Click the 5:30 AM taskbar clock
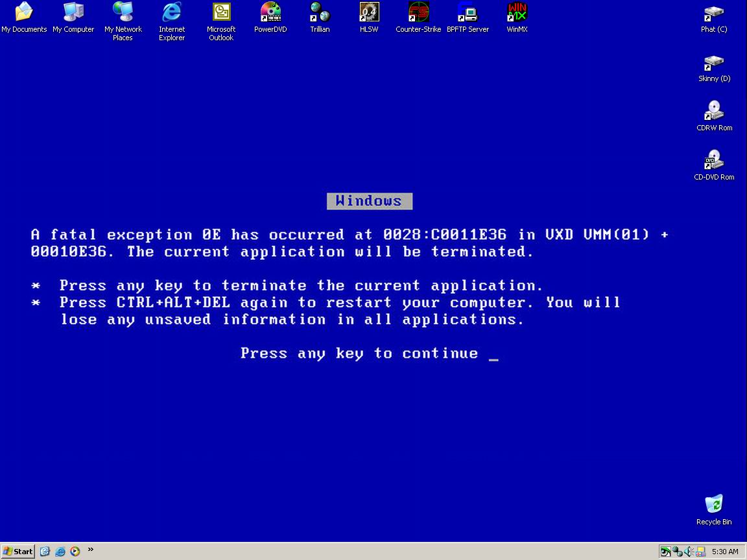Screen dimensions: 747x560 [x=725, y=552]
